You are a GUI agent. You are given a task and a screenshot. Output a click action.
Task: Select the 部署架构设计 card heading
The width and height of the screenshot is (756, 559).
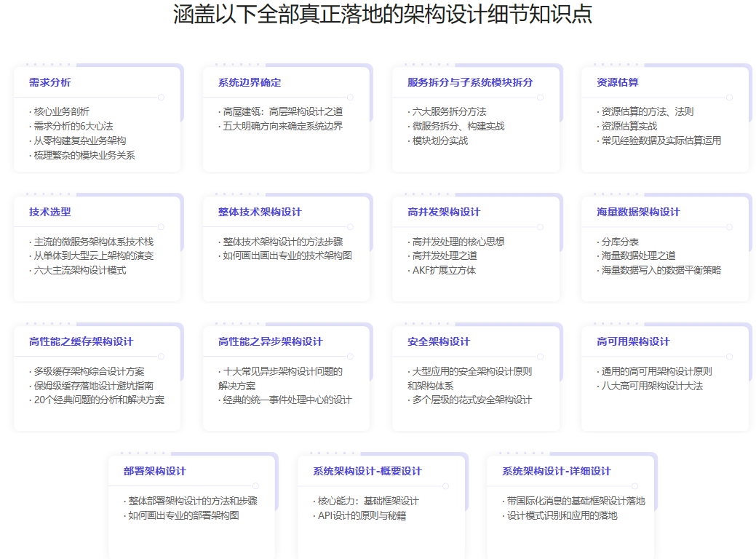point(155,471)
